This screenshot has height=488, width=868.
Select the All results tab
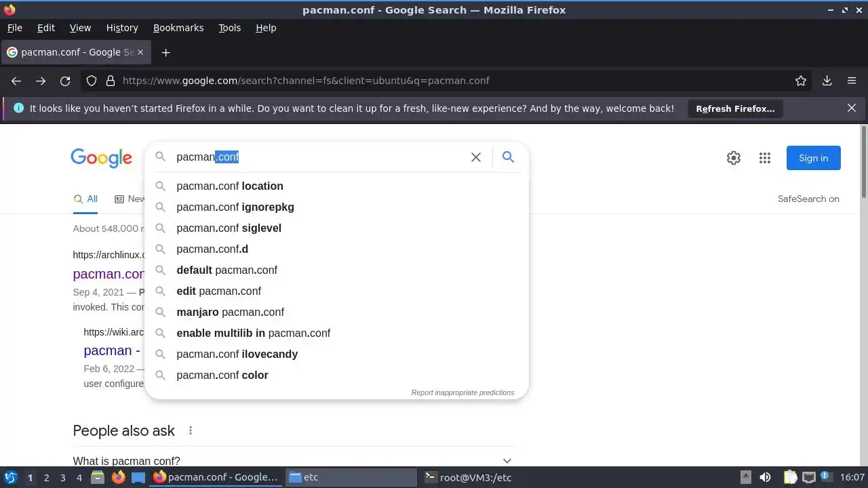coord(85,199)
